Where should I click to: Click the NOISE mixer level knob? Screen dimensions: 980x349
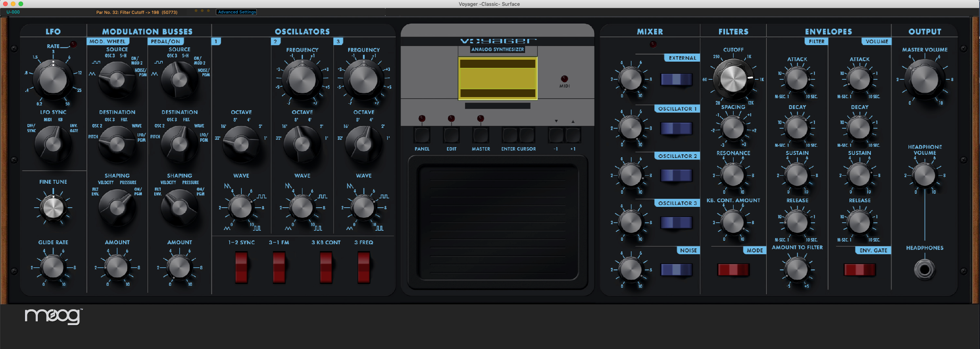coord(631,270)
